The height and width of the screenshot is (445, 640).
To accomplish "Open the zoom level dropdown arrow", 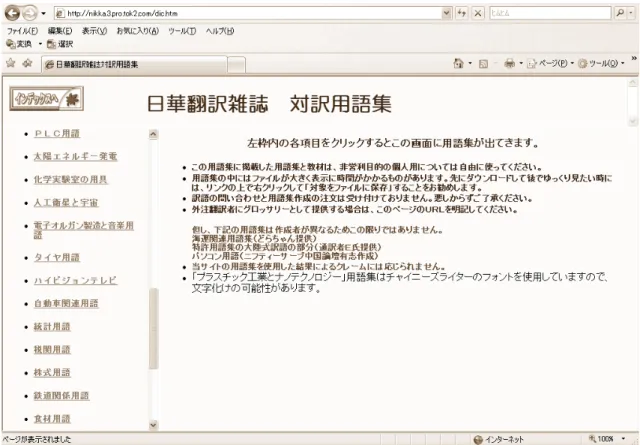I will (623, 439).
